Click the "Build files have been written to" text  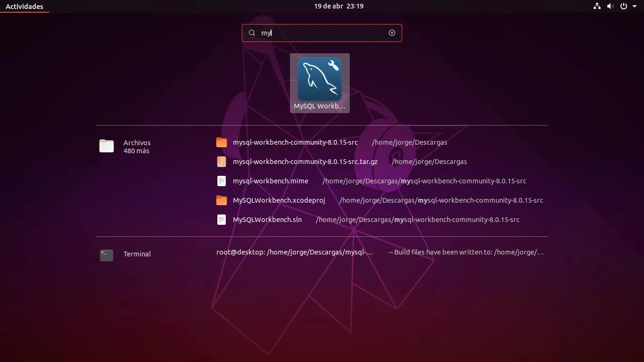tap(466, 252)
